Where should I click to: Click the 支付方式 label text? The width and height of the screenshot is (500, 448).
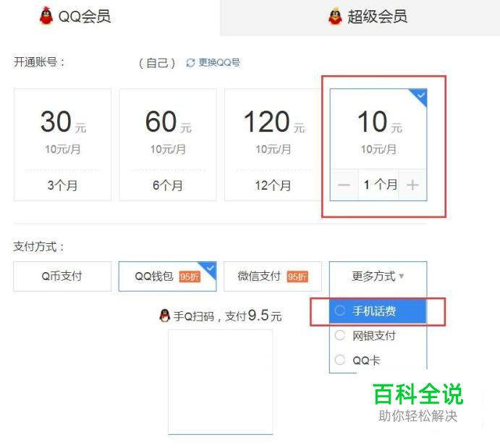38,247
